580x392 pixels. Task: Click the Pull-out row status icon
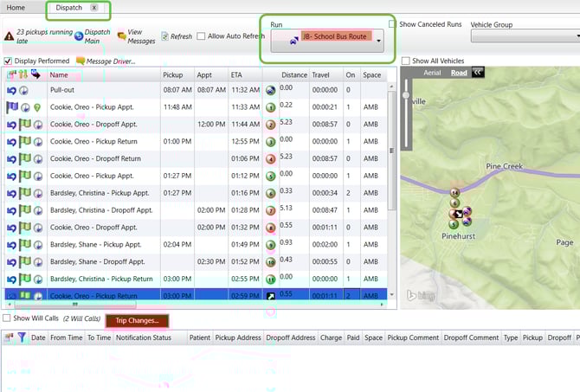click(x=12, y=89)
